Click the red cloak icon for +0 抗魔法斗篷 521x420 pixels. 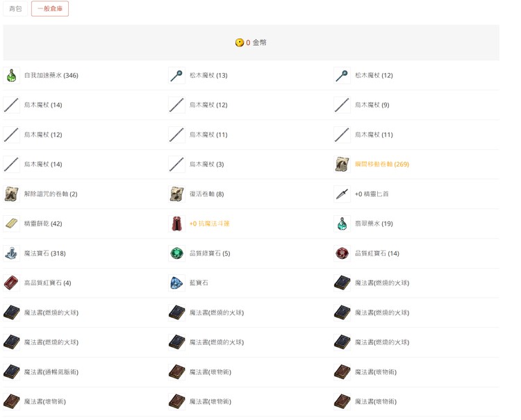[177, 224]
